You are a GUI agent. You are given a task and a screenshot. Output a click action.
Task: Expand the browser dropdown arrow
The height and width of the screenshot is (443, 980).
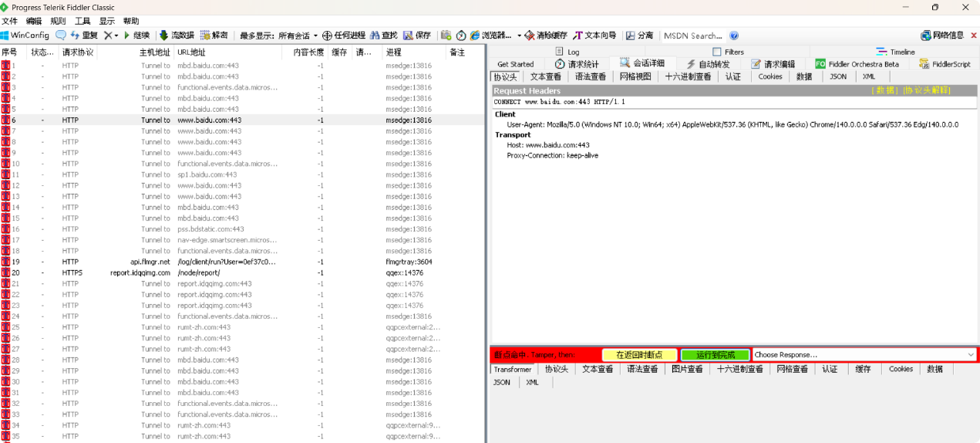[x=519, y=36]
